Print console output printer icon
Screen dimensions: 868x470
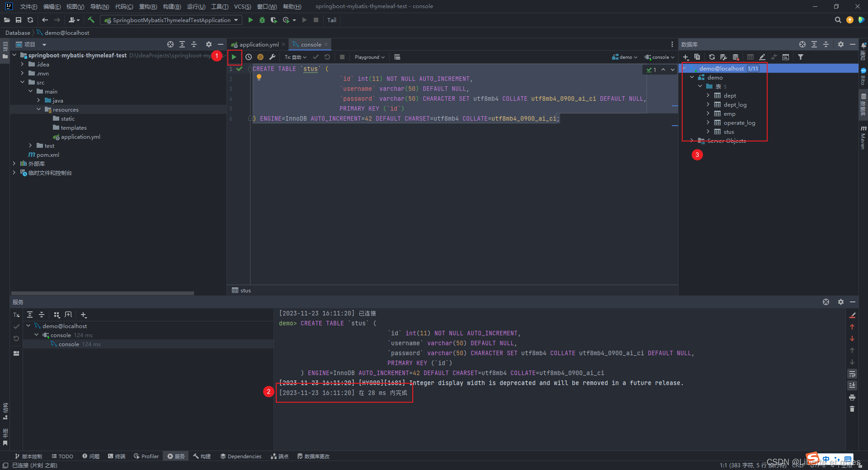click(x=852, y=397)
